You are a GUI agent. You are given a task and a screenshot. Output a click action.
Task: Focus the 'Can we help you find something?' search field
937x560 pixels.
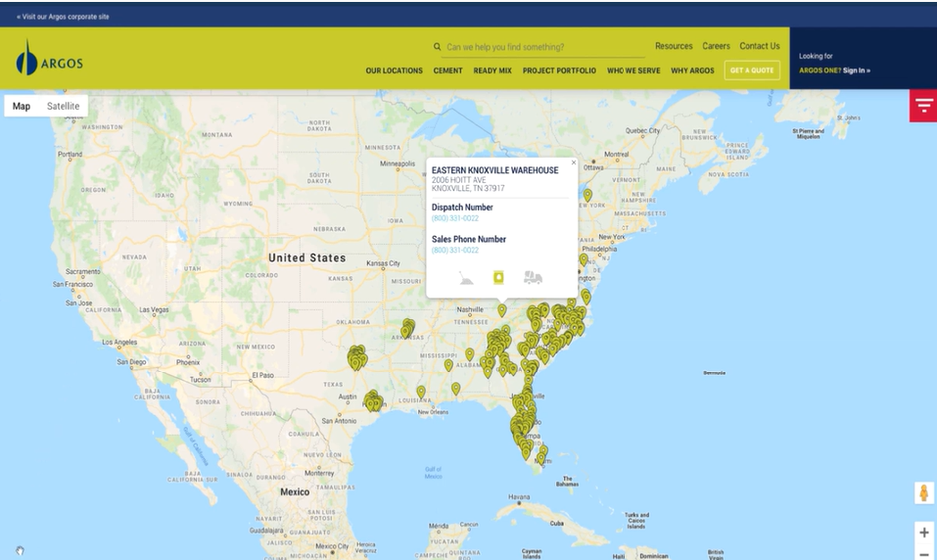[x=545, y=47]
